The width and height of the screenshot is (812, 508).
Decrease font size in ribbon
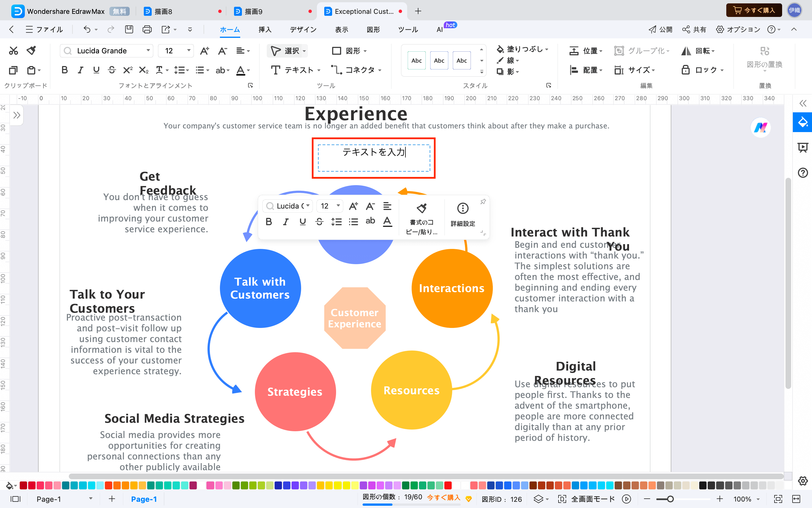[222, 51]
